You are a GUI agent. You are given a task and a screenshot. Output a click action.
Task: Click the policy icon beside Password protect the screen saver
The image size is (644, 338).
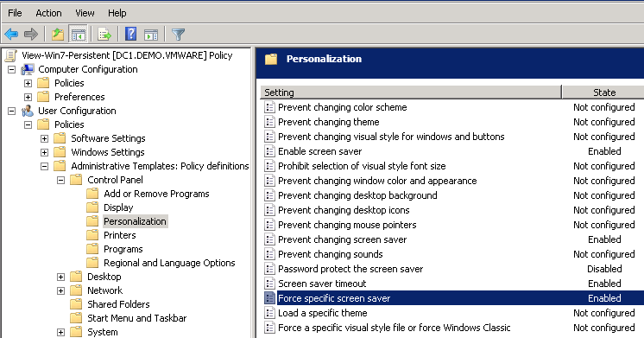tap(269, 269)
